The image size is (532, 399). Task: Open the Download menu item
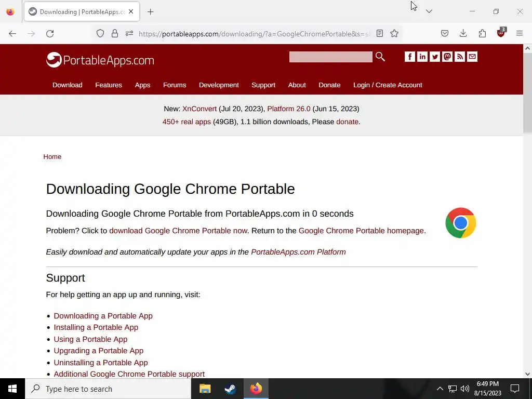click(67, 85)
